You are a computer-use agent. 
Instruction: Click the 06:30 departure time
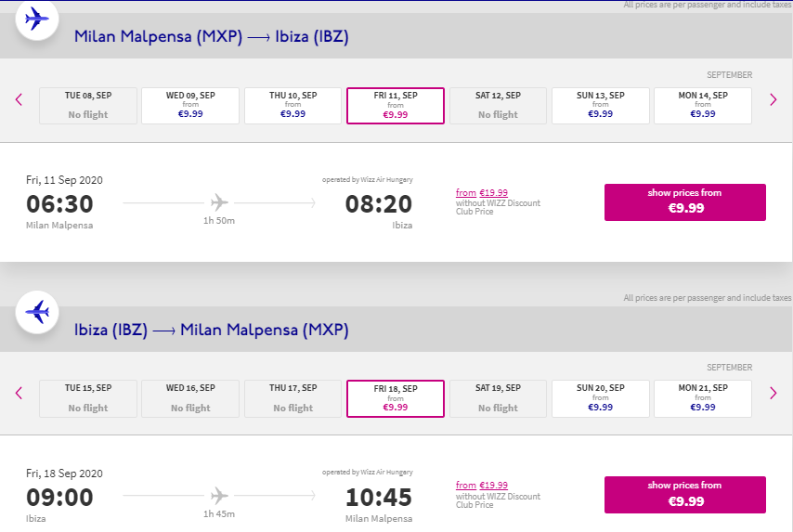(x=59, y=204)
